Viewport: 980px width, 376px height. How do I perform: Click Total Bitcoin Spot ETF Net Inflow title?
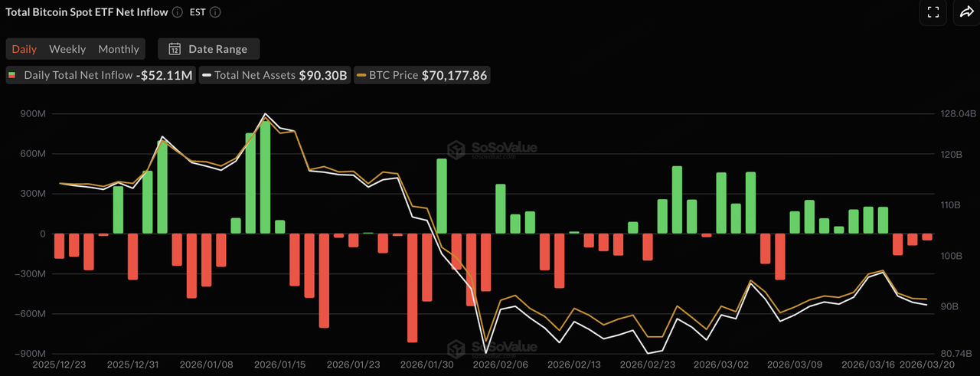click(x=85, y=12)
